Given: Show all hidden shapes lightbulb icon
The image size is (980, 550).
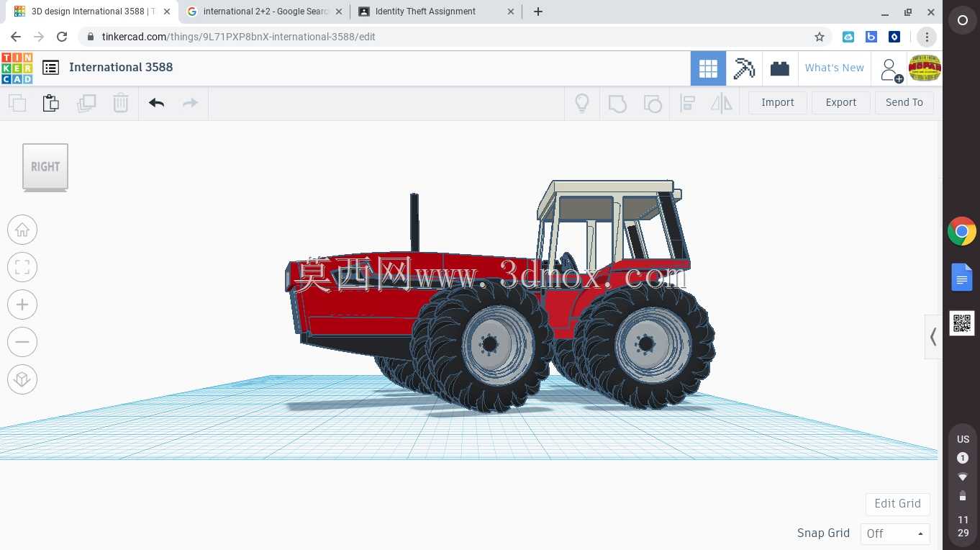Looking at the screenshot, I should [x=582, y=103].
